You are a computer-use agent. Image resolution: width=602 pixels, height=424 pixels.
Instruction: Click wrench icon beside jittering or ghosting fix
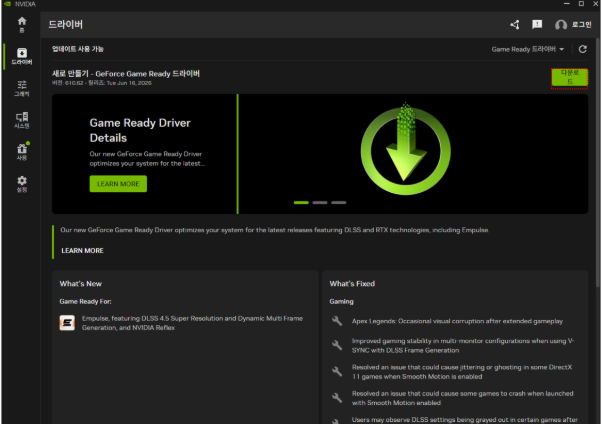(x=337, y=371)
